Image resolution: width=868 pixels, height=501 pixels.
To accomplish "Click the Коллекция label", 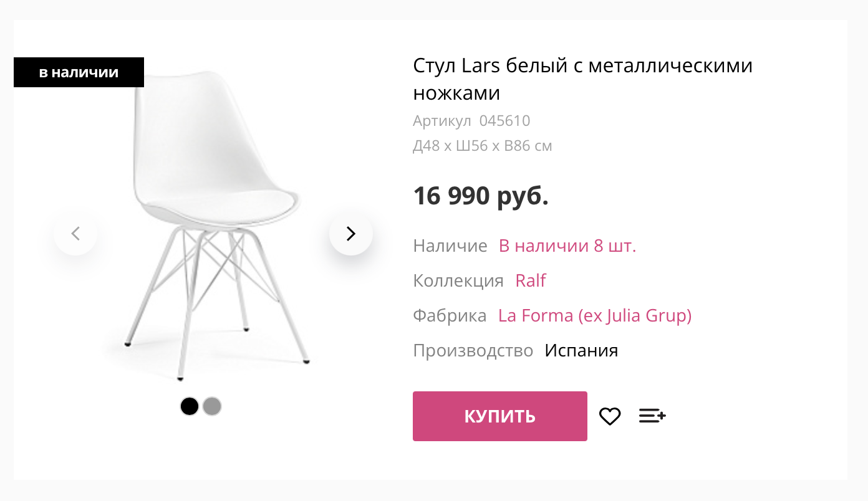I will tap(458, 280).
